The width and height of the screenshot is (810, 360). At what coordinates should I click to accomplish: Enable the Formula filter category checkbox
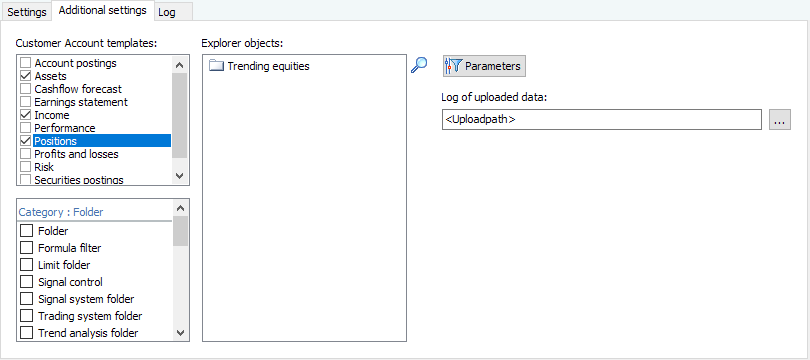pyautogui.click(x=26, y=248)
